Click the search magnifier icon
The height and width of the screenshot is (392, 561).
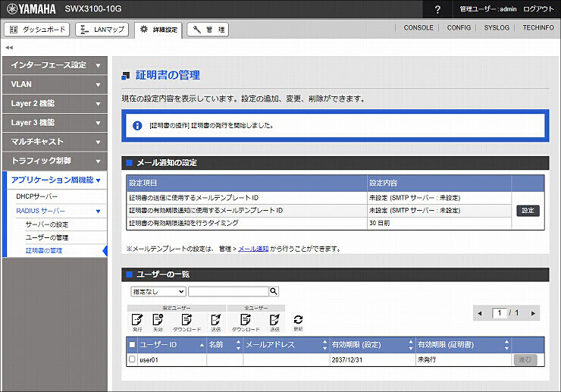tap(274, 291)
